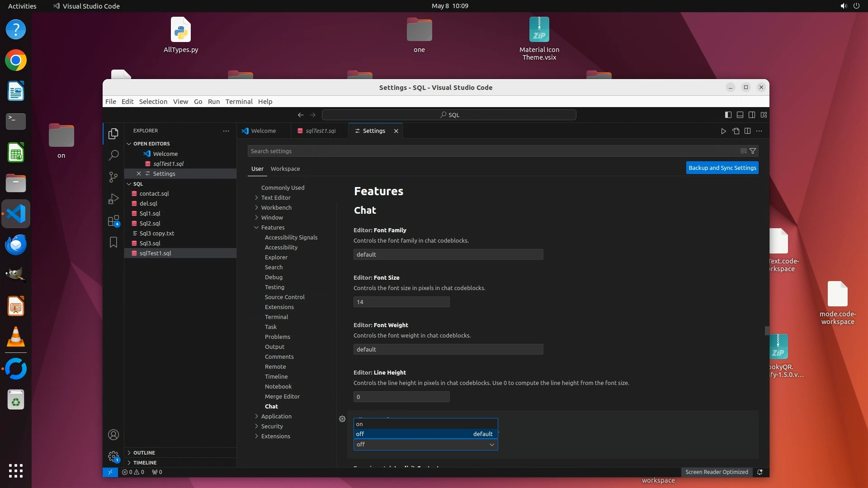Screen dimensions: 868x488
Task: Click the Search settings input field
Action: point(493,151)
